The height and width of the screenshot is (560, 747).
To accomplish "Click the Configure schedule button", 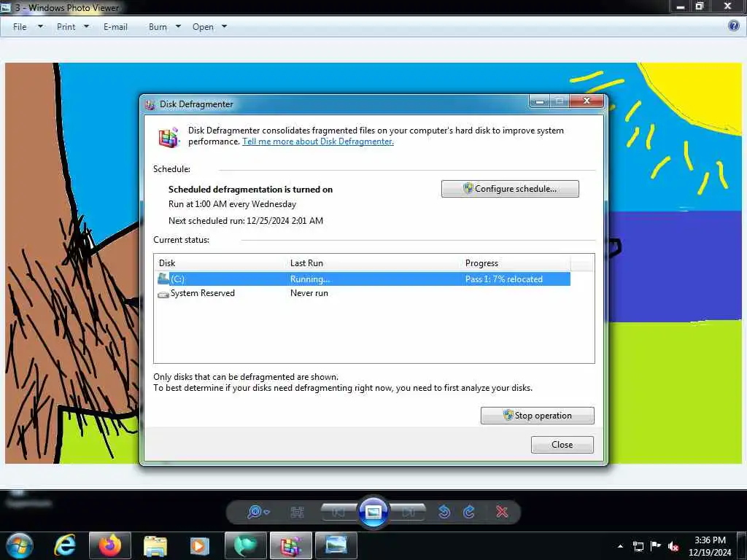I will coord(510,189).
